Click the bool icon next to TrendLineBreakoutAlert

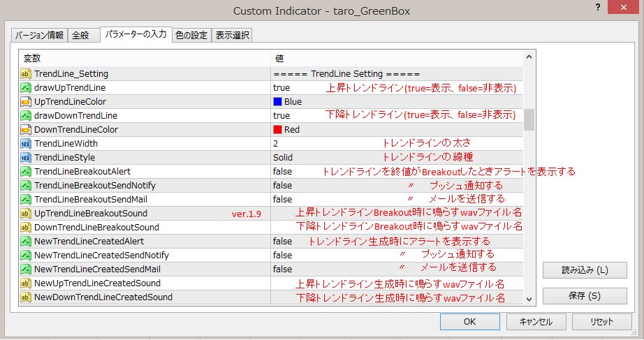(26, 172)
